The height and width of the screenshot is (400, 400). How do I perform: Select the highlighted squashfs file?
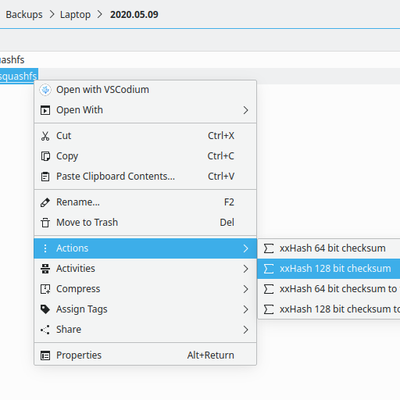[19, 76]
